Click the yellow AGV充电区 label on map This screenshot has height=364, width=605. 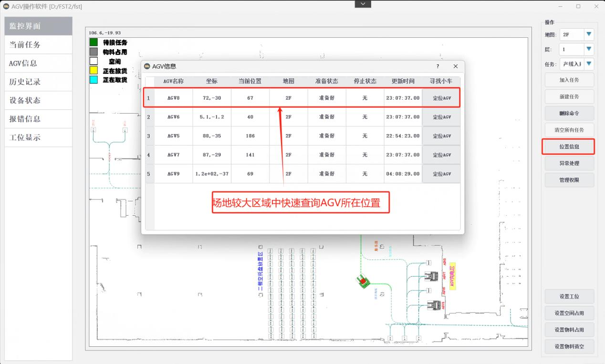(452, 276)
